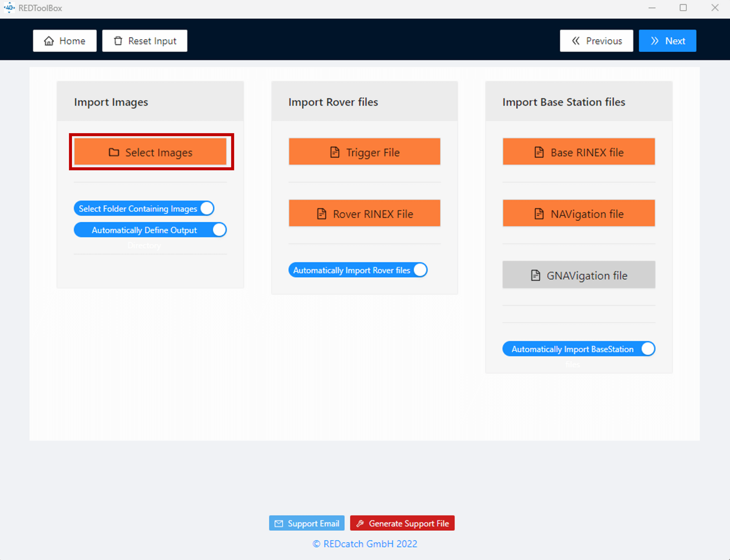Screen dimensions: 730x560
Task: Click the document icon on Trigger File
Action: [x=335, y=152]
